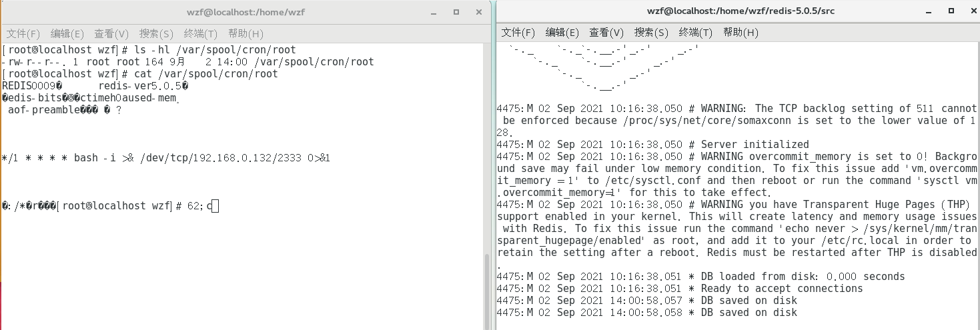Click the '14:00:58.057 * DB saved on disk' line
This screenshot has width=980, height=330.
(647, 301)
